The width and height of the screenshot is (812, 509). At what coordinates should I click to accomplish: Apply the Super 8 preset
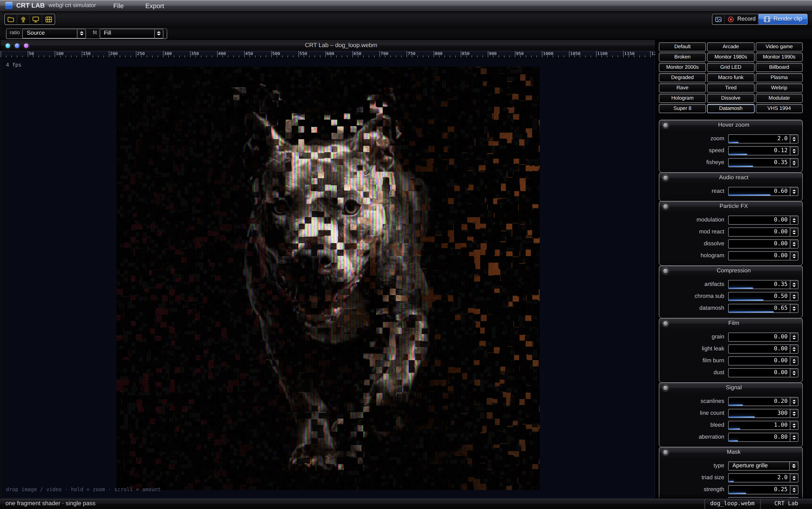coord(682,108)
